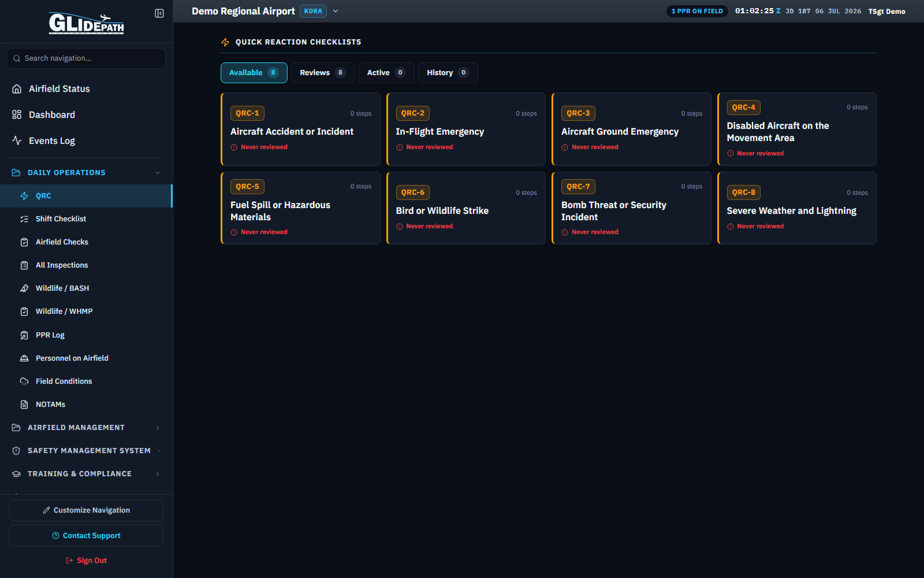Expand the Airfield Management section chevron
The height and width of the screenshot is (578, 924).
(x=158, y=428)
